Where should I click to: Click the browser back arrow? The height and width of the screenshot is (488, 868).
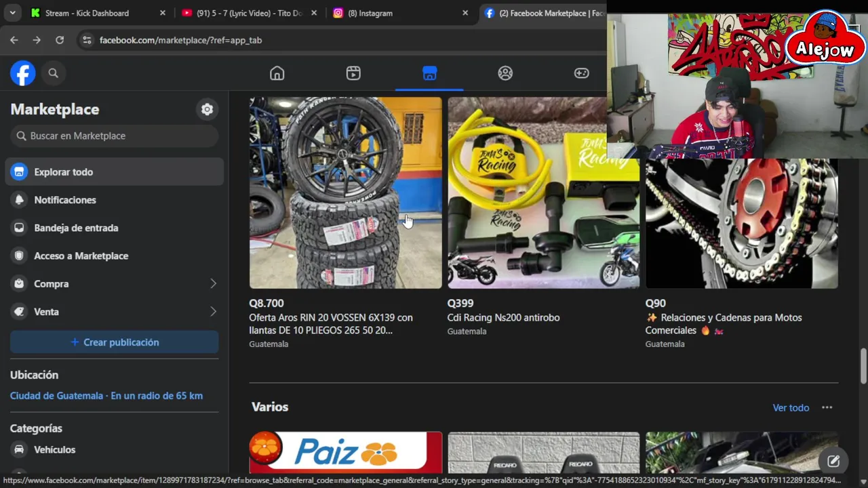coord(14,40)
